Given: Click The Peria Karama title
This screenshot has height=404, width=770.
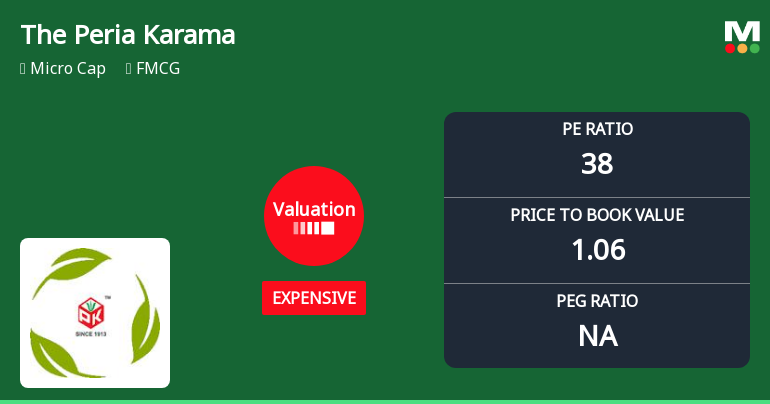Looking at the screenshot, I should 128,35.
